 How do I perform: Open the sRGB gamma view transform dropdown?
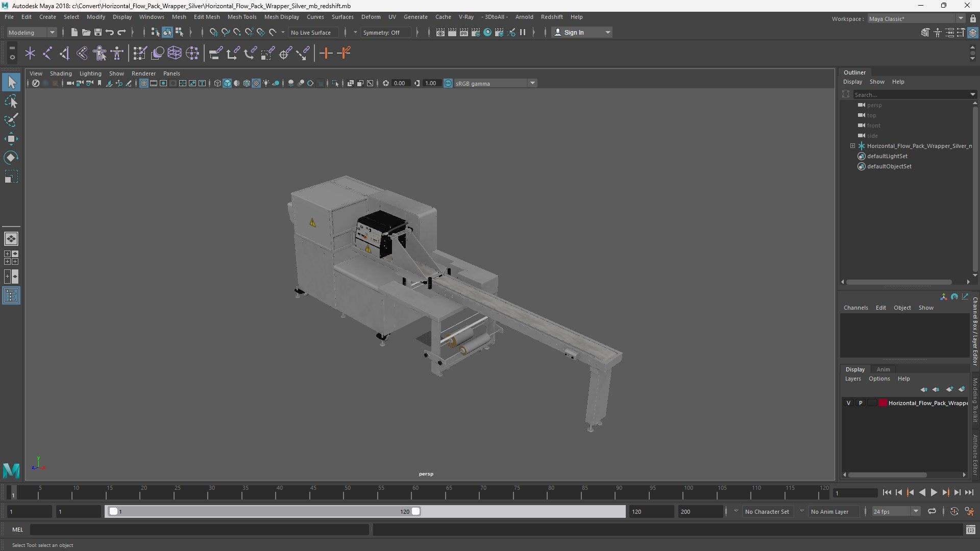pos(495,83)
